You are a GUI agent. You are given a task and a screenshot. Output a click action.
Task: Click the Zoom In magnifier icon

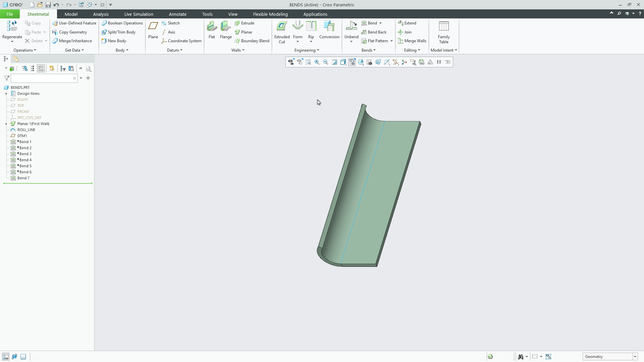click(317, 62)
